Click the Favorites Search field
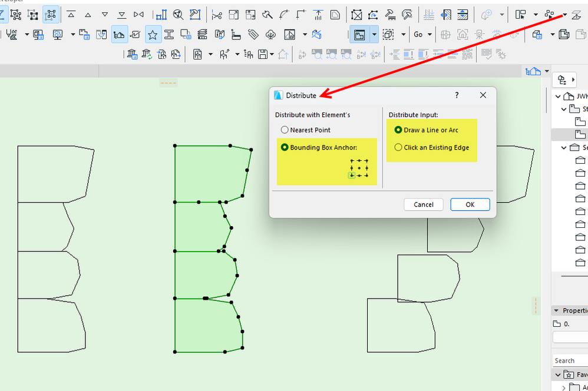Screen dimensions: 588x391 pyautogui.click(x=570, y=360)
